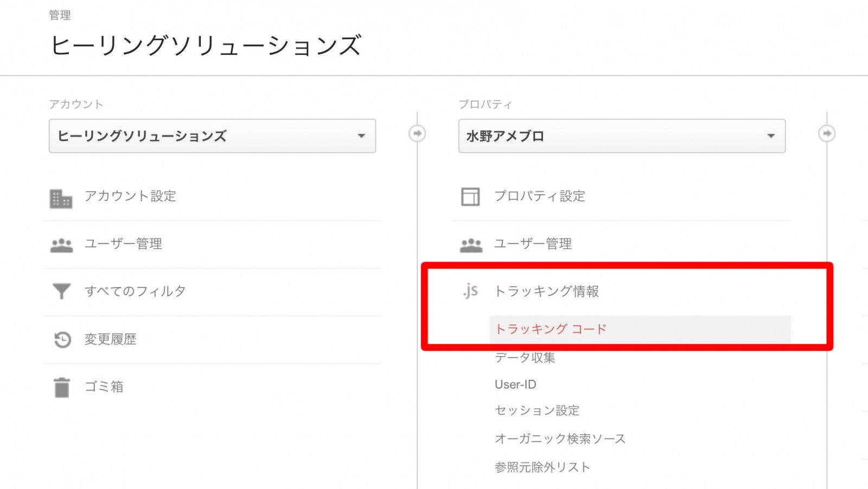The height and width of the screenshot is (489, 868).
Task: Click the arrow circle between account and property columns
Action: [417, 134]
